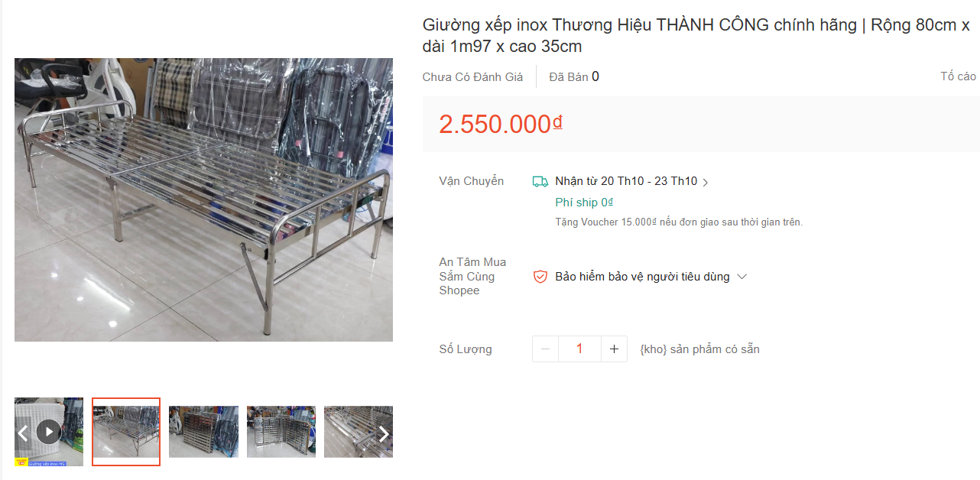Expand Bảo hiểm bảo vệ người tiêu dùng dropdown

click(x=741, y=277)
